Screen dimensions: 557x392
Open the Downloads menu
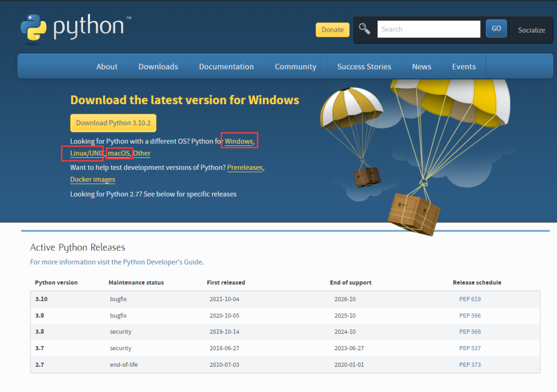pyautogui.click(x=158, y=67)
